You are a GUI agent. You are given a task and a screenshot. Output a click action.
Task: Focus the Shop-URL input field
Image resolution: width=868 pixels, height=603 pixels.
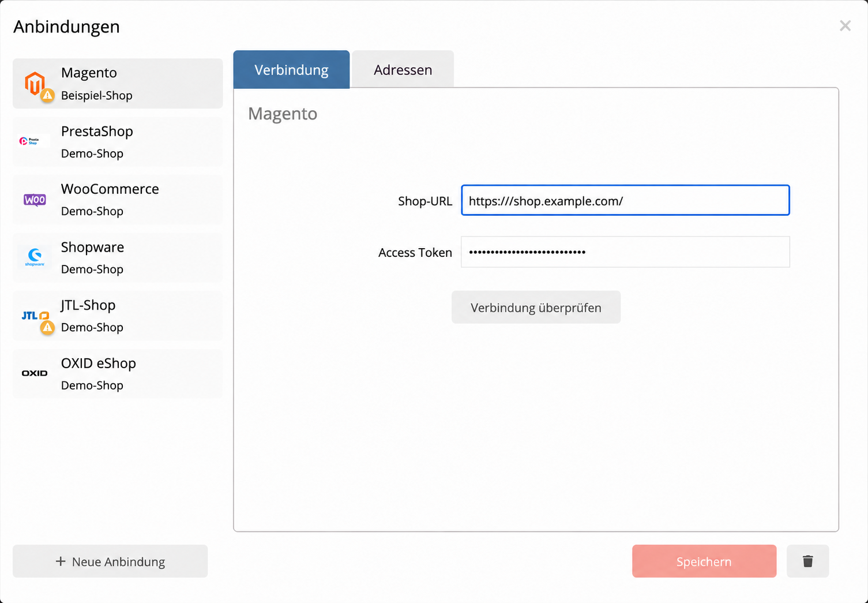tap(625, 200)
